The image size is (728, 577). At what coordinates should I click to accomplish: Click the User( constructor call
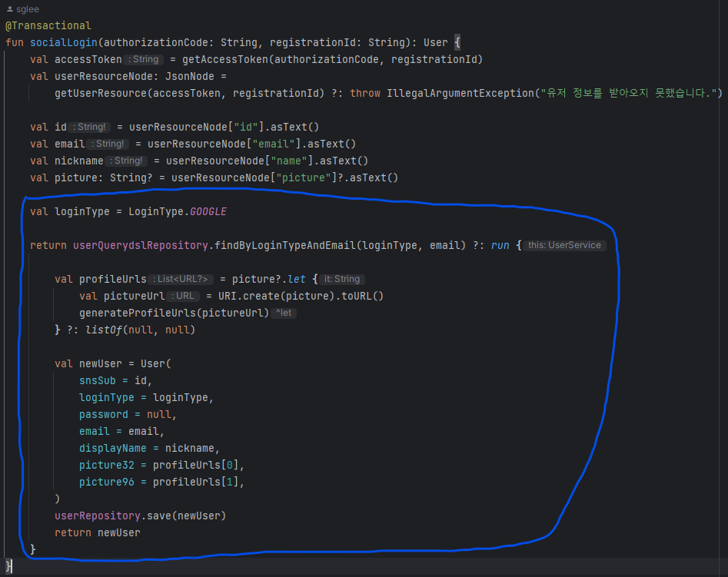[156, 363]
